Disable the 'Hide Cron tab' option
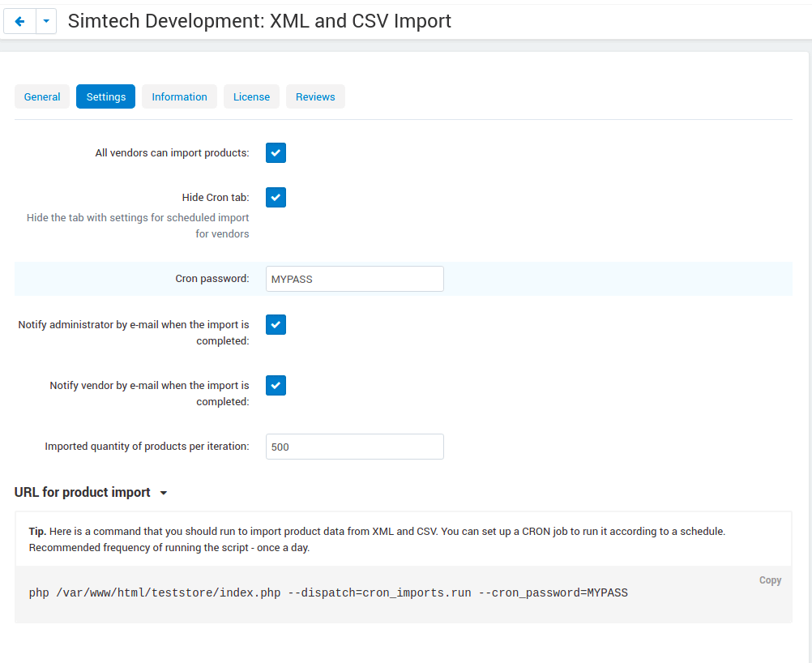 (x=276, y=197)
